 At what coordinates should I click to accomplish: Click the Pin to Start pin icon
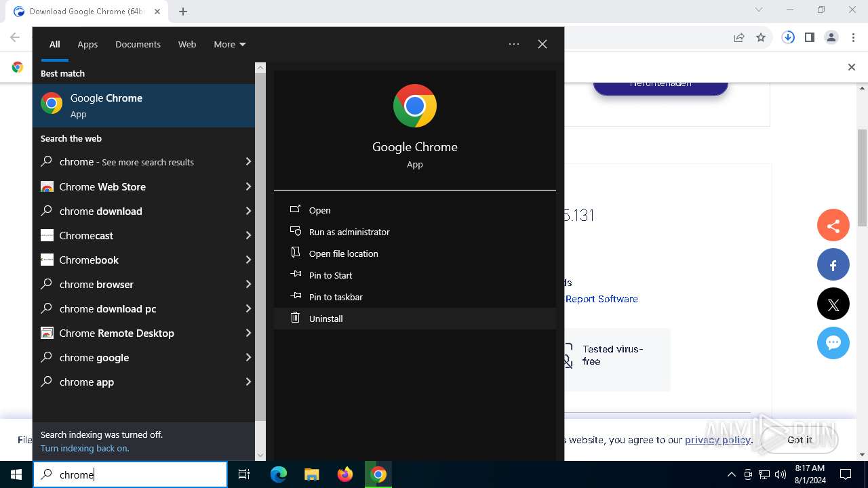click(295, 274)
